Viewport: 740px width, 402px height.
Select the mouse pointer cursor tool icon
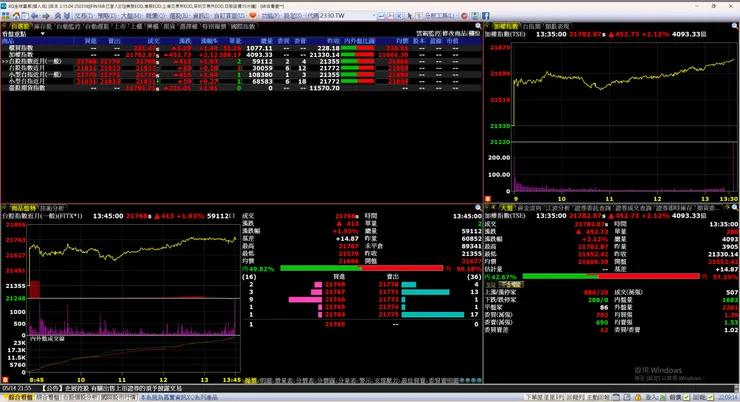coord(410,16)
